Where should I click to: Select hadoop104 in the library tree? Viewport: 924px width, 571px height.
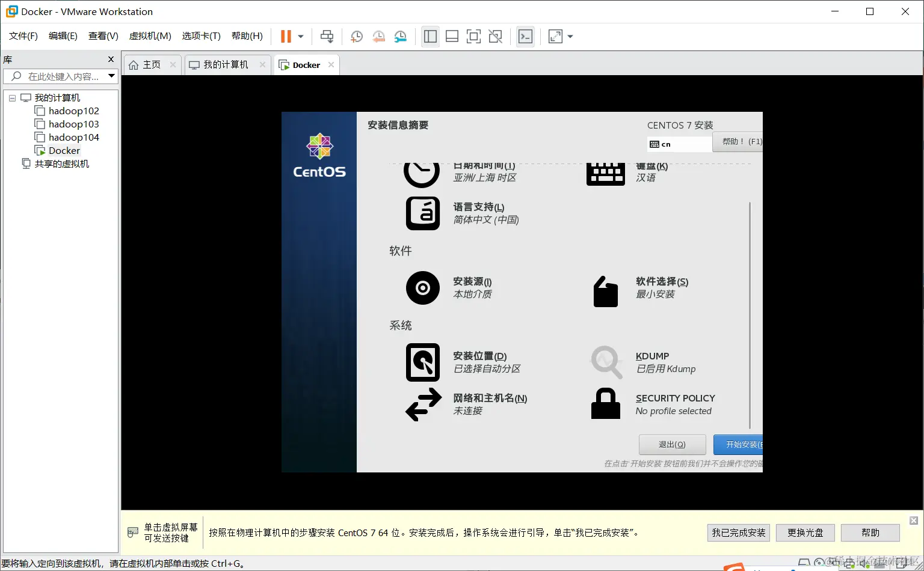coord(74,137)
